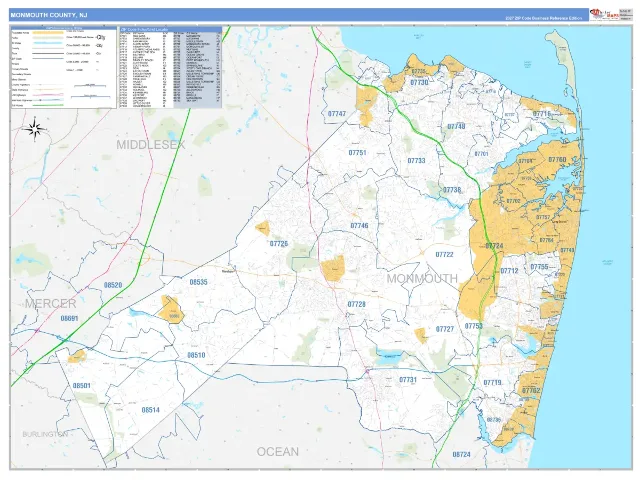
Task: Click the compass rose on the map
Action: click(35, 129)
